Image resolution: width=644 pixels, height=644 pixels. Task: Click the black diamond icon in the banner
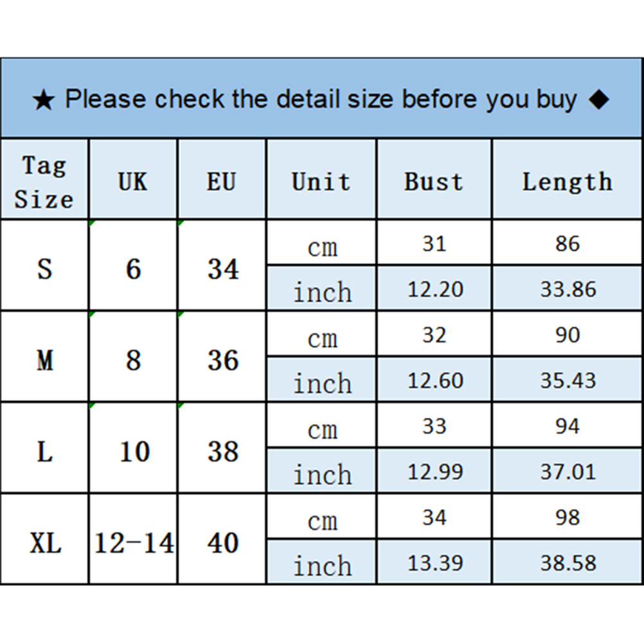click(598, 100)
